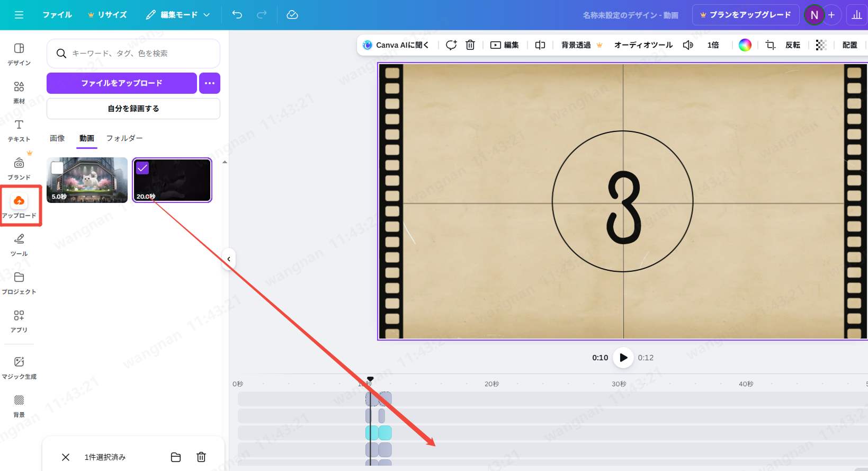868x471 pixels.
Task: Switch to the 動画 tab
Action: point(87,138)
